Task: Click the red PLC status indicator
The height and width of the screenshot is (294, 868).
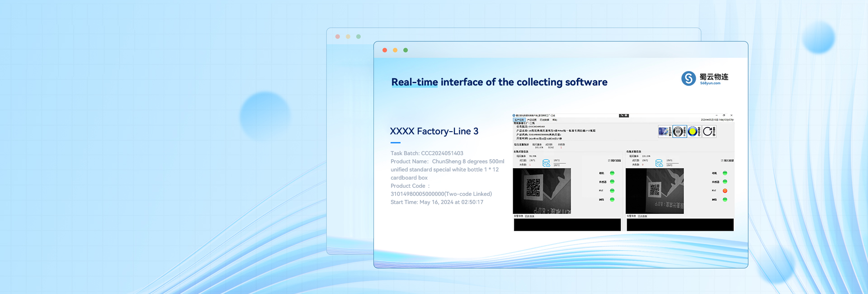Action: click(x=725, y=191)
